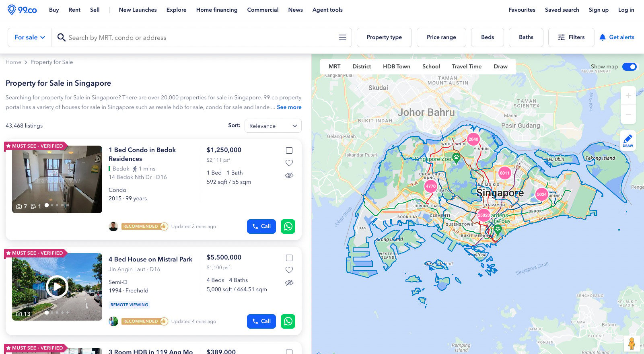Select the District map tab

[362, 66]
